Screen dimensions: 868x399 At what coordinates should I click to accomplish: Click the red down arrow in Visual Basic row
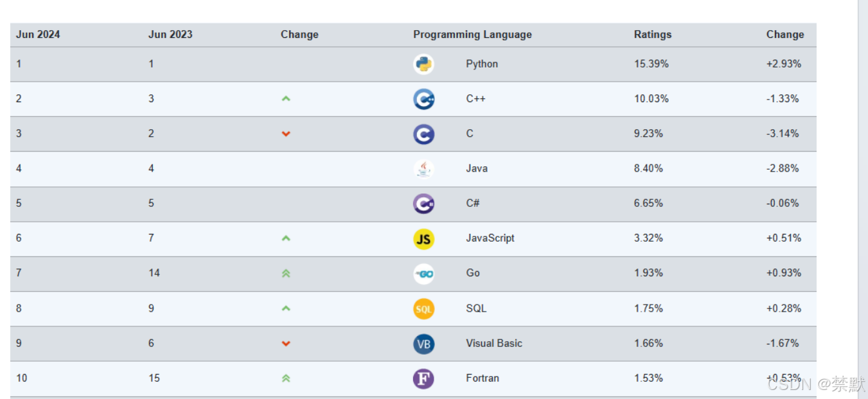pos(286,343)
